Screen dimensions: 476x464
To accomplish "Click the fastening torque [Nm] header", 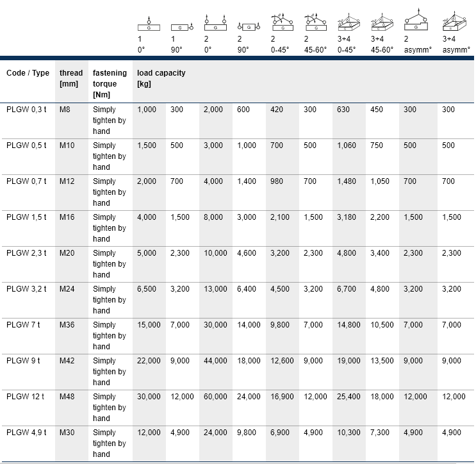I will 110,84.
